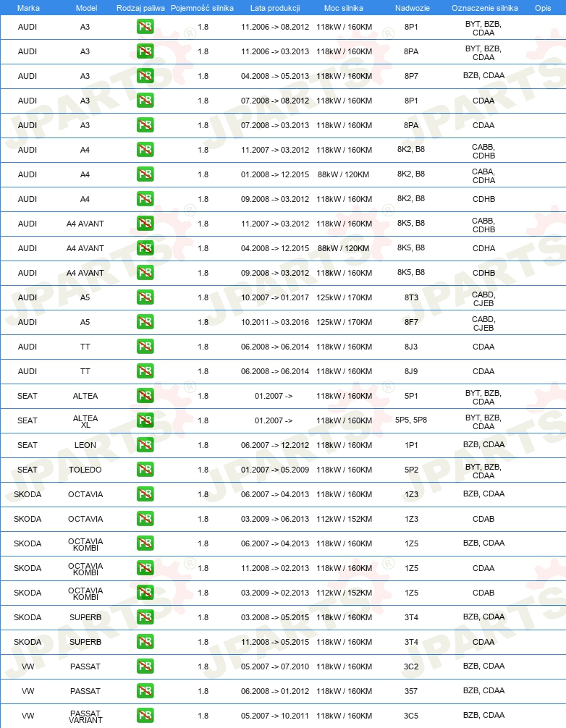Image resolution: width=566 pixels, height=728 pixels.
Task: Click the Model column header
Action: [x=86, y=8]
